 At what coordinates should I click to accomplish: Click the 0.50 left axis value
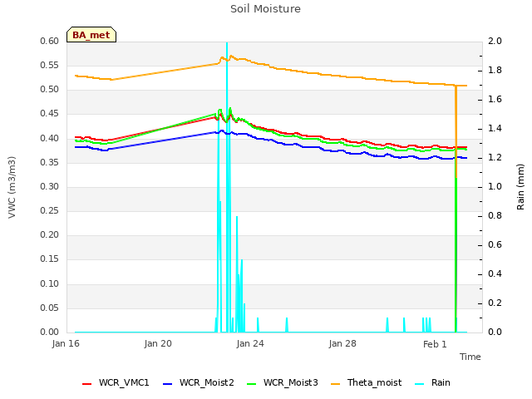(x=50, y=90)
